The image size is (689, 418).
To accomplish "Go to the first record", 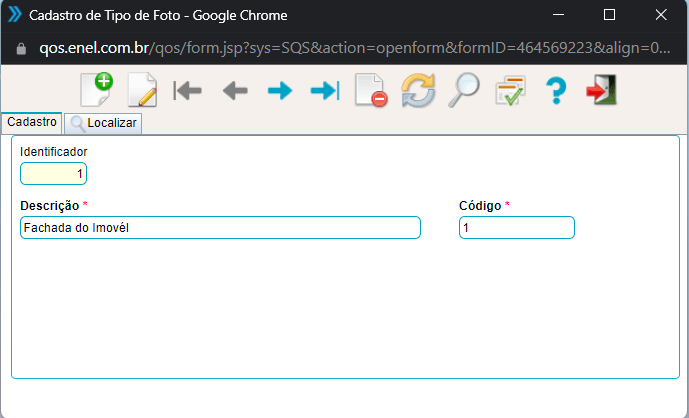I will [x=187, y=91].
